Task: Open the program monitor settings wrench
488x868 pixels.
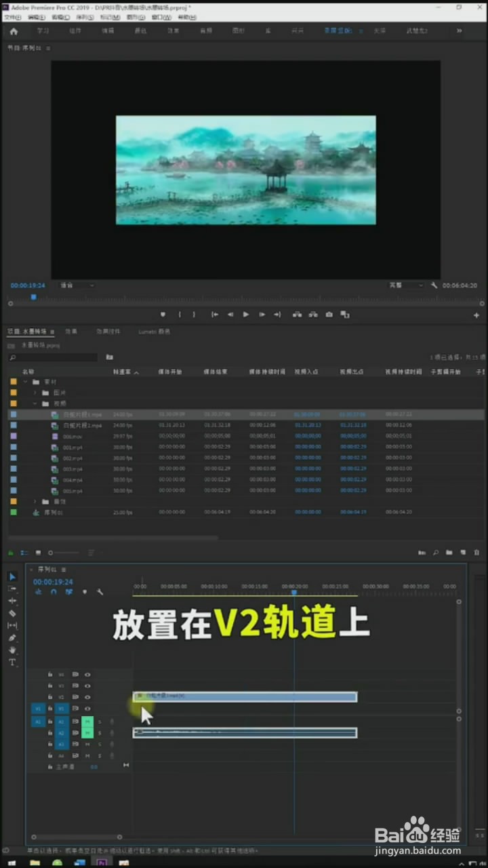Action: click(x=434, y=285)
